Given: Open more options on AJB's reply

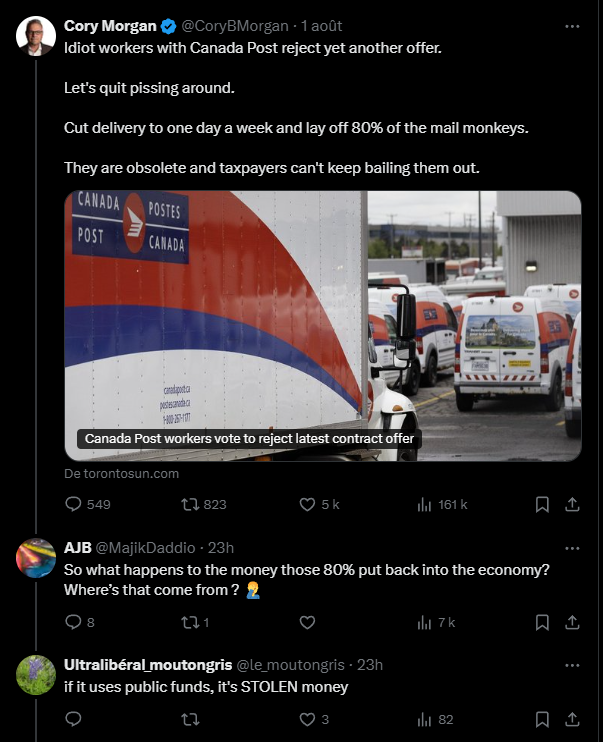Looking at the screenshot, I should click(x=571, y=548).
